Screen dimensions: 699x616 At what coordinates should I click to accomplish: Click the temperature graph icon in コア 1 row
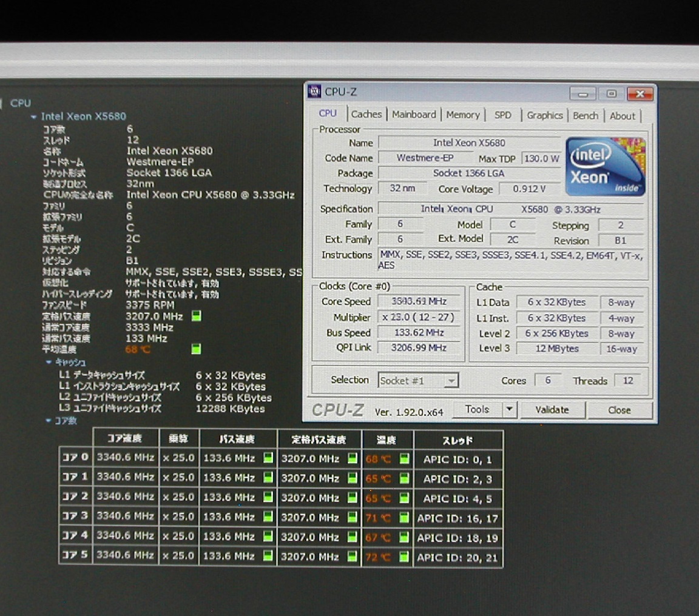click(404, 478)
